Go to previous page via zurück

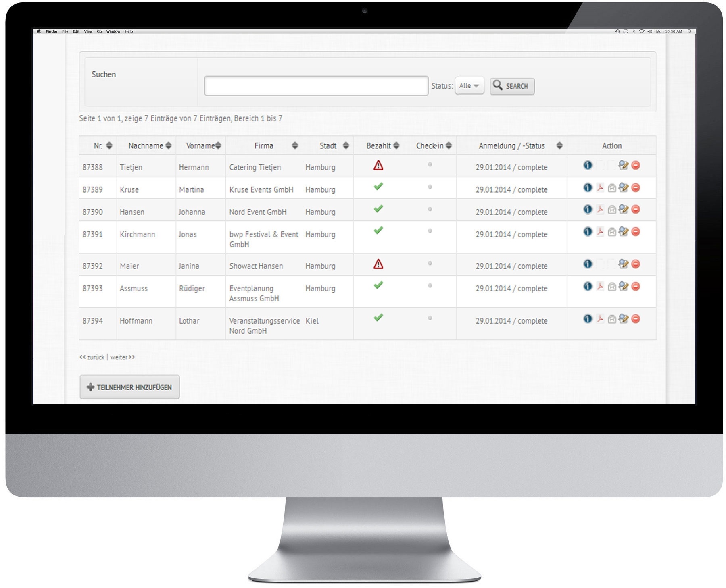point(92,357)
